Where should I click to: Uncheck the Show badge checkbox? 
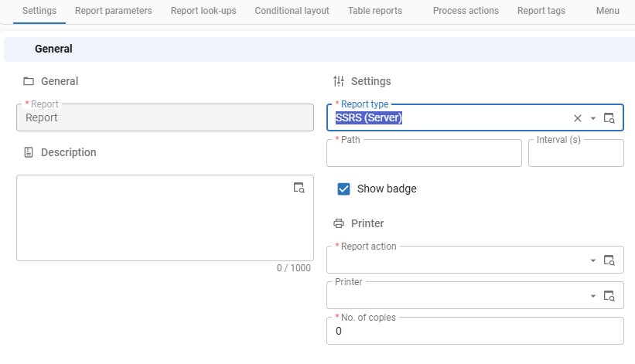[x=343, y=189]
